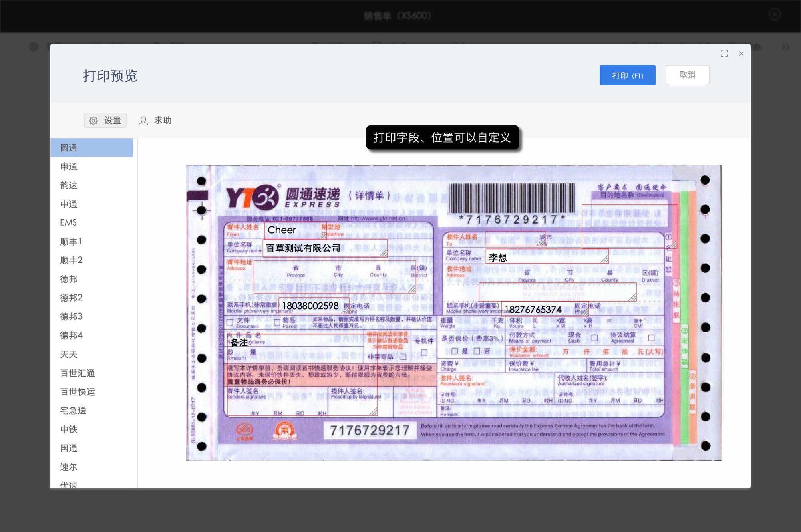Select the 德邦4 courier template
The image size is (801, 532).
(92, 335)
